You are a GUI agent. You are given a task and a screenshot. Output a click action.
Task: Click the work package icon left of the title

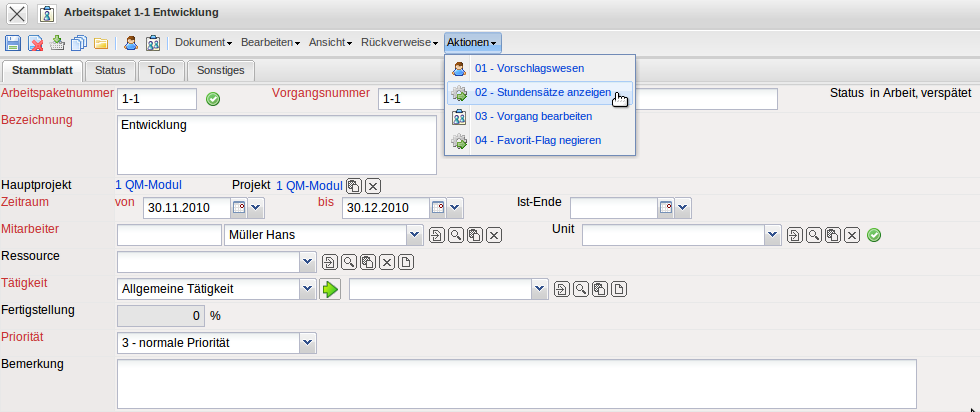coord(47,13)
